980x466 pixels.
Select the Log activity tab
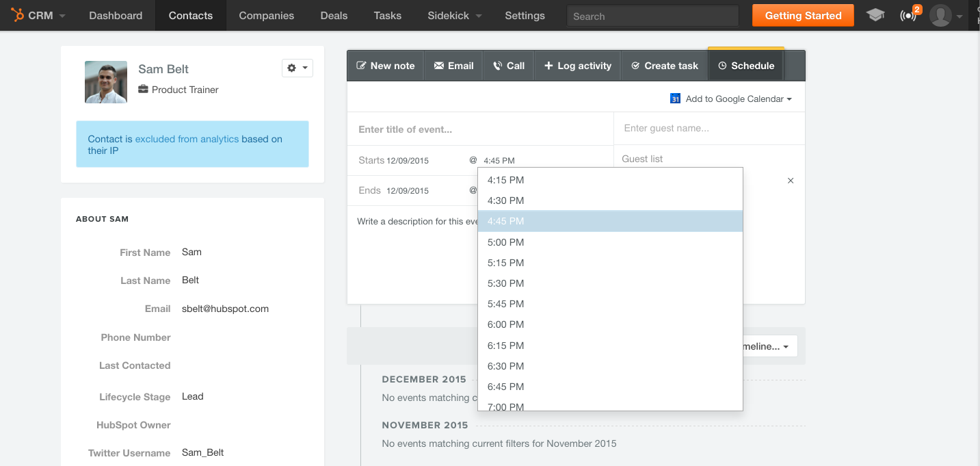pos(577,66)
